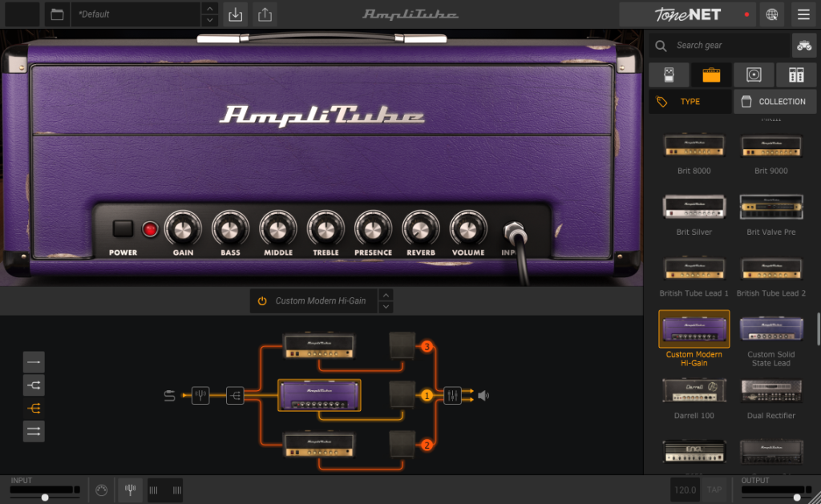Select the purple middle amp in chain
Viewport: 821px width, 504px height.
point(319,395)
